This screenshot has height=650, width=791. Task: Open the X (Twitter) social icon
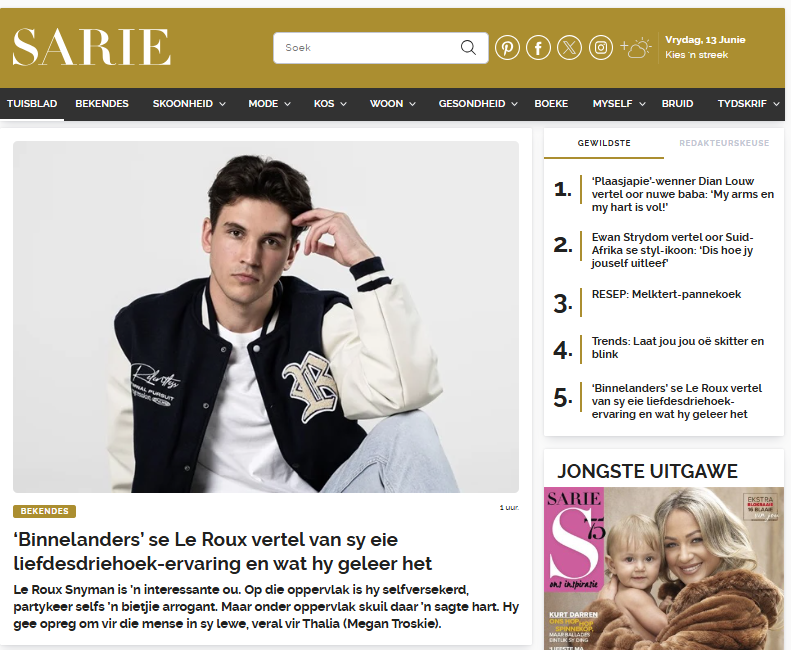coord(569,48)
